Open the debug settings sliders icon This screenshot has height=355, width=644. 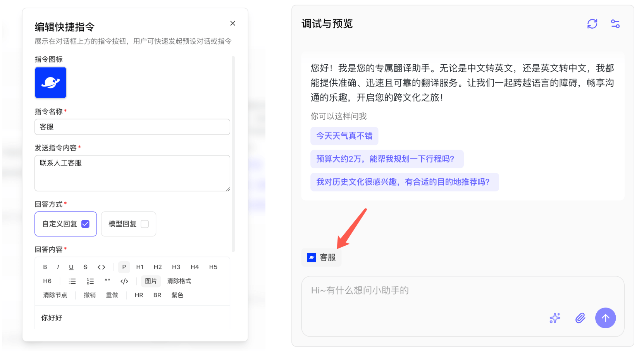pos(615,24)
